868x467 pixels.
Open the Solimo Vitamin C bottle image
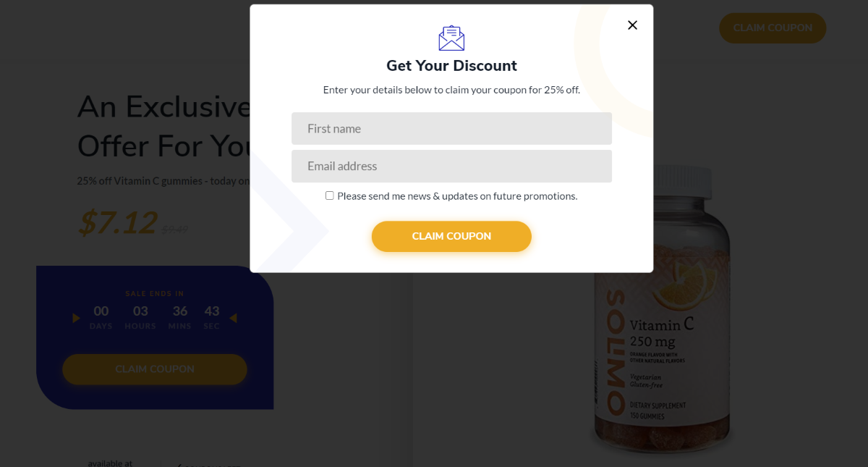(662, 311)
